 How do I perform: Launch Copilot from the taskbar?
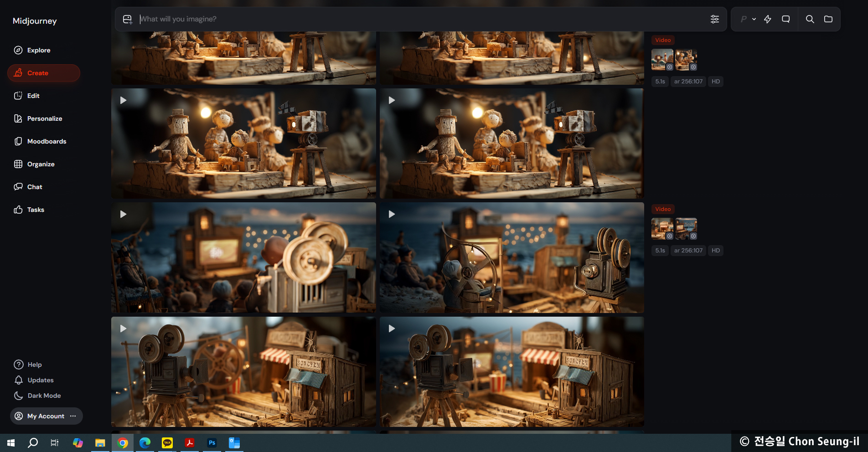pos(78,443)
